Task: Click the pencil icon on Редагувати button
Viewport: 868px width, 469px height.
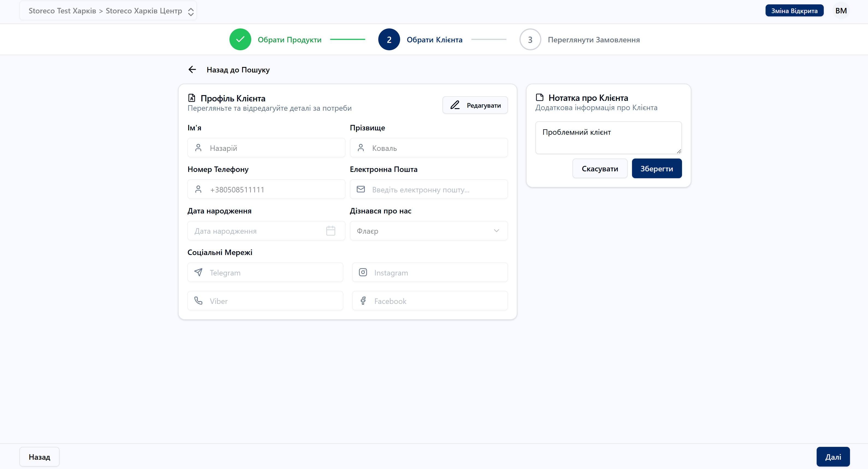Action: (455, 105)
